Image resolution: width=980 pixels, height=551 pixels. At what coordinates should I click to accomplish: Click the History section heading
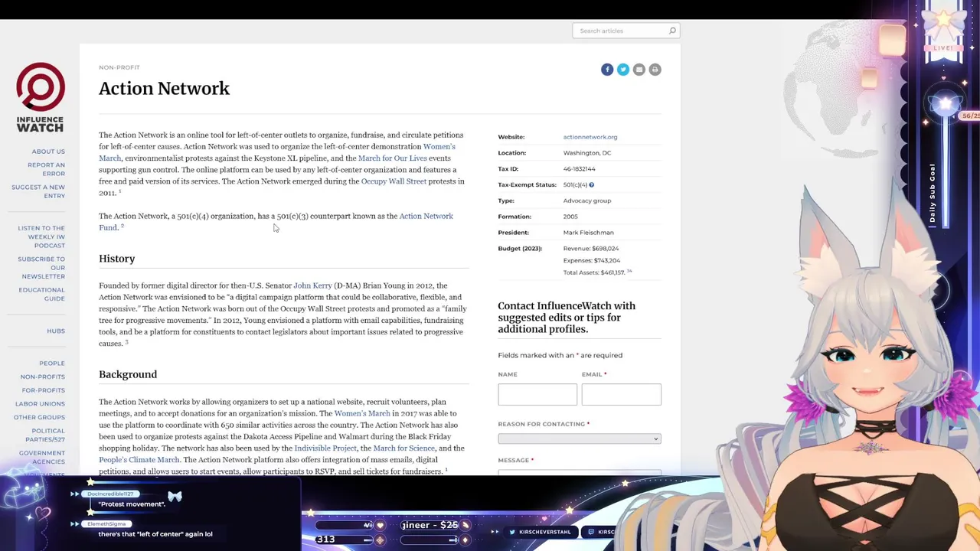point(116,259)
